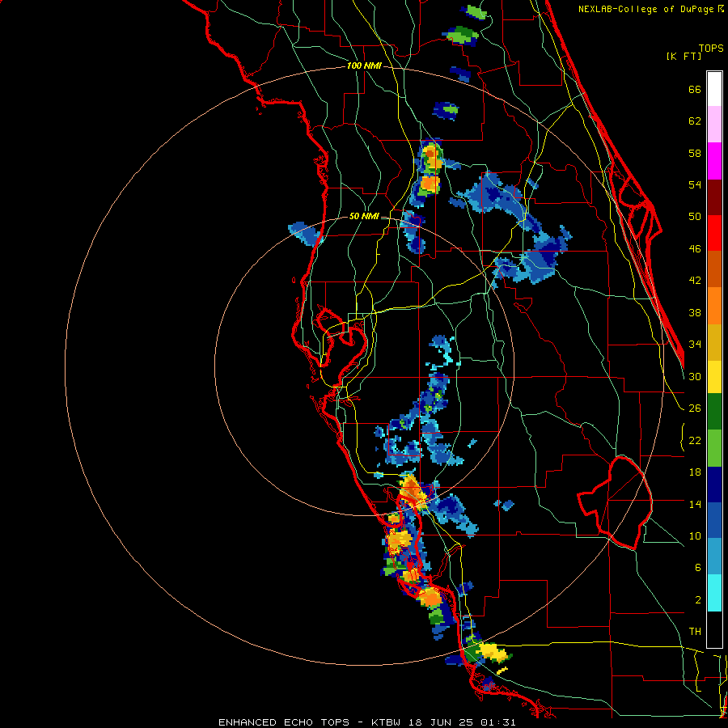Screen dimensions: 728x728
Task: Click the '50' legend value
Action: (695, 217)
